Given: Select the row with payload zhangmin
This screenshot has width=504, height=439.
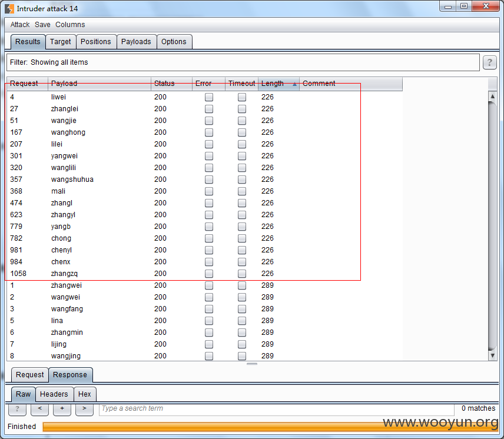Looking at the screenshot, I should click(204, 332).
